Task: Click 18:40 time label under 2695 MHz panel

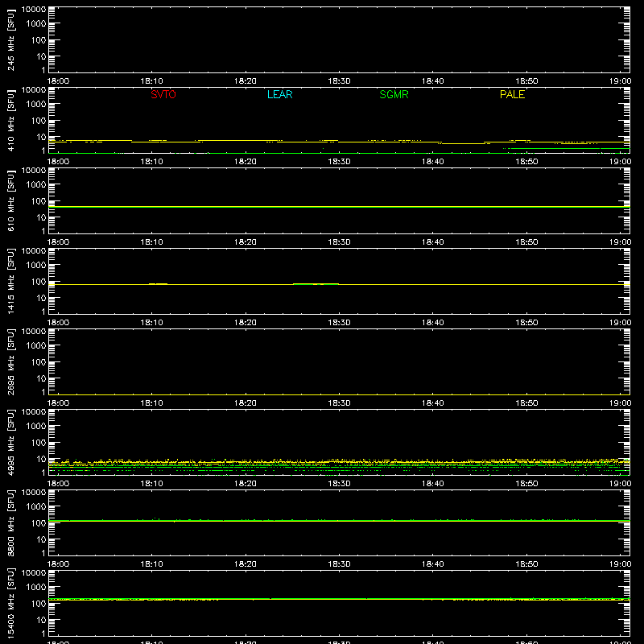Action: (433, 403)
